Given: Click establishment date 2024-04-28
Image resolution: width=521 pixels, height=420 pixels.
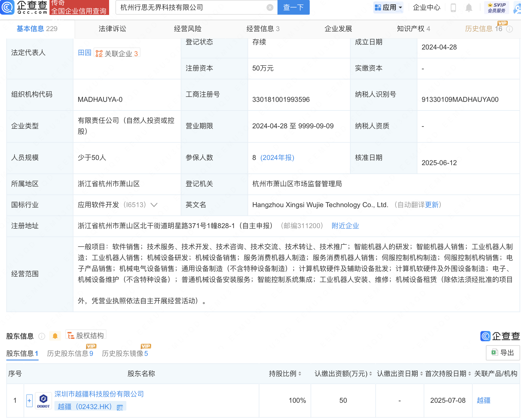Looking at the screenshot, I should pos(439,47).
